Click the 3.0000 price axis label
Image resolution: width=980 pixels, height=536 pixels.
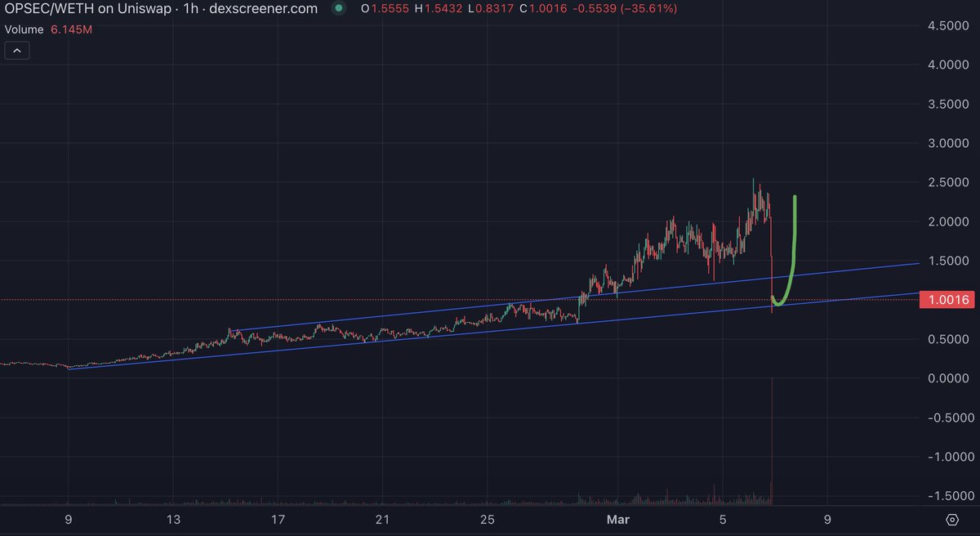point(947,144)
